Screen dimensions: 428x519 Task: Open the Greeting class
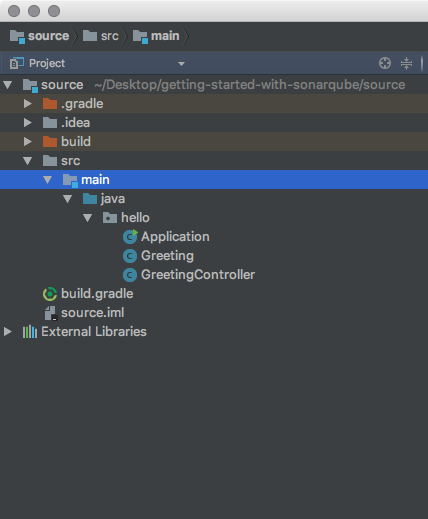167,256
